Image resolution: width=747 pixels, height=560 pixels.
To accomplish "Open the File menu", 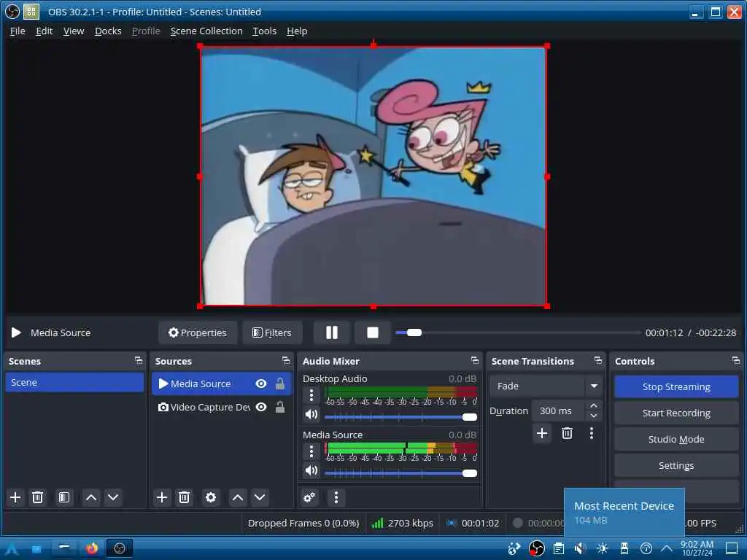I will (x=18, y=31).
